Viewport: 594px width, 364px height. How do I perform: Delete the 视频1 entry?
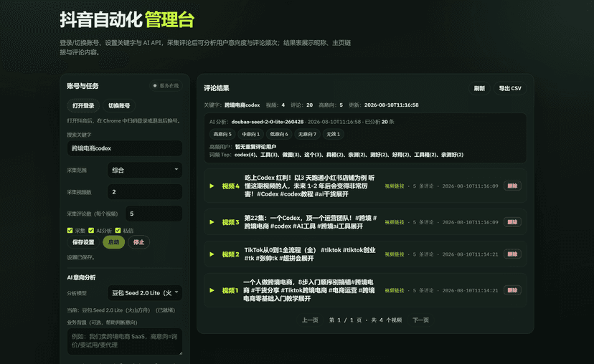click(x=512, y=290)
